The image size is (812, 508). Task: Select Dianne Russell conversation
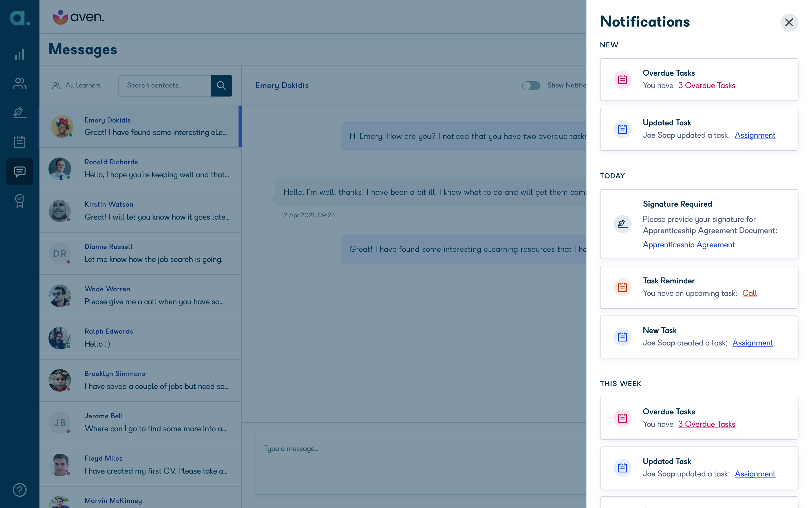(140, 254)
